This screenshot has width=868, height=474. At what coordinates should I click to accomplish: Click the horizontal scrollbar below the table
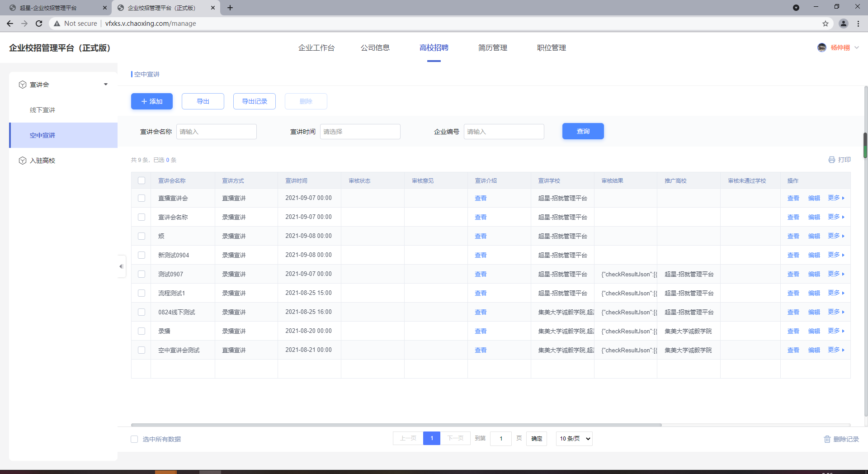coord(396,425)
